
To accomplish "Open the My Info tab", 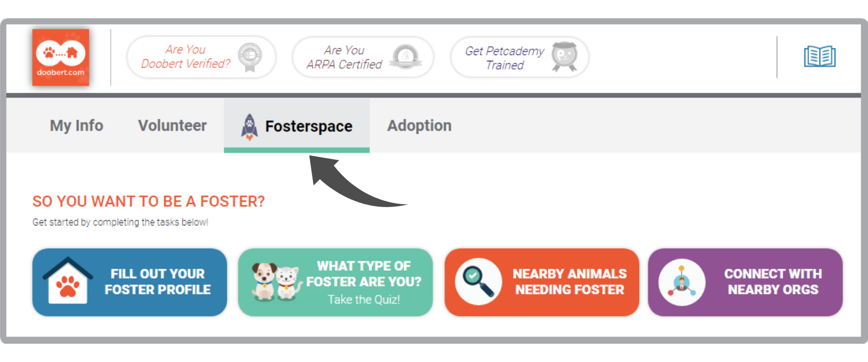I will (76, 125).
